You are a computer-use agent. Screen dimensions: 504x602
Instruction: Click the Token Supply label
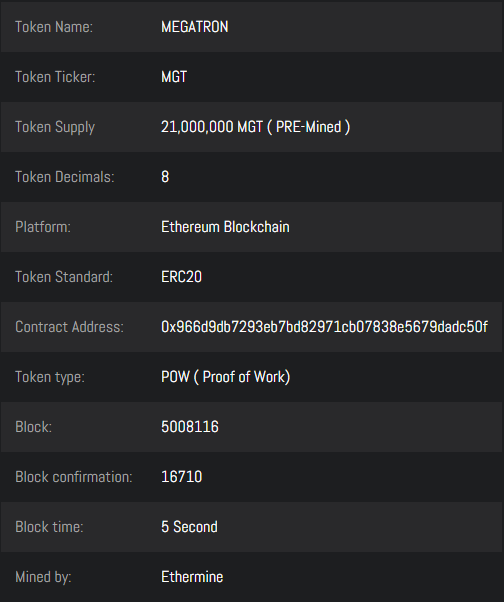click(55, 127)
